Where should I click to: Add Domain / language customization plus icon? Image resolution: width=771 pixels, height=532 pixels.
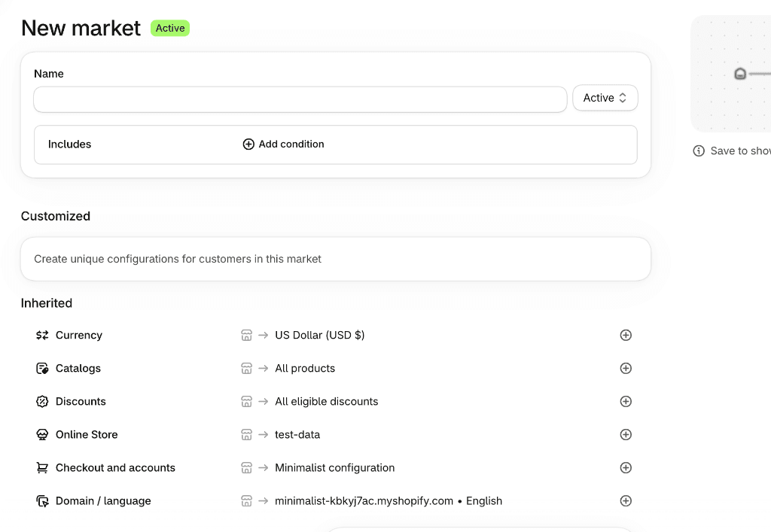pos(626,501)
